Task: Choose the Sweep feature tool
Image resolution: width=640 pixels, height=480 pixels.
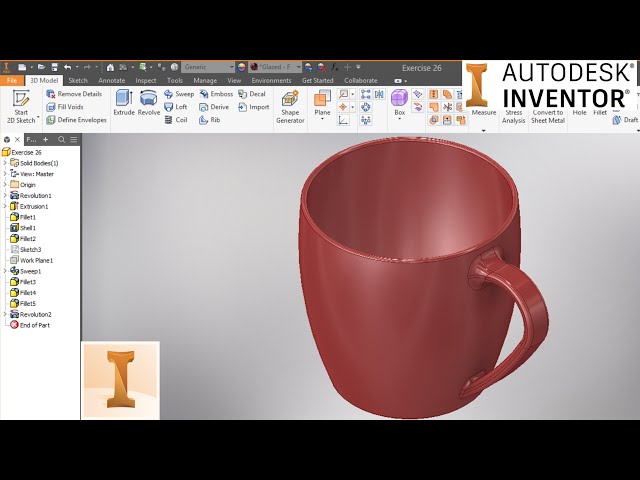Action: point(179,94)
